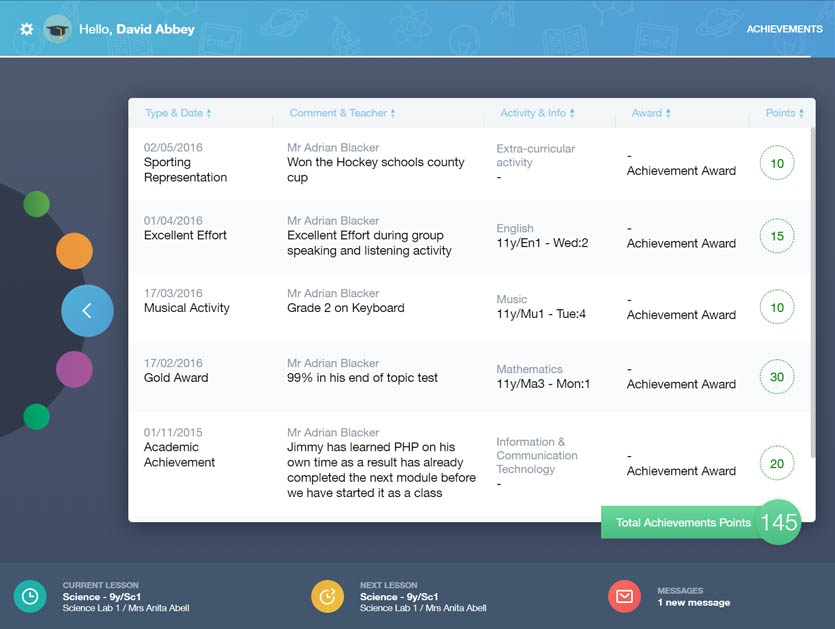Click the '11y/Mu1 - Tue:4' class info

541,314
